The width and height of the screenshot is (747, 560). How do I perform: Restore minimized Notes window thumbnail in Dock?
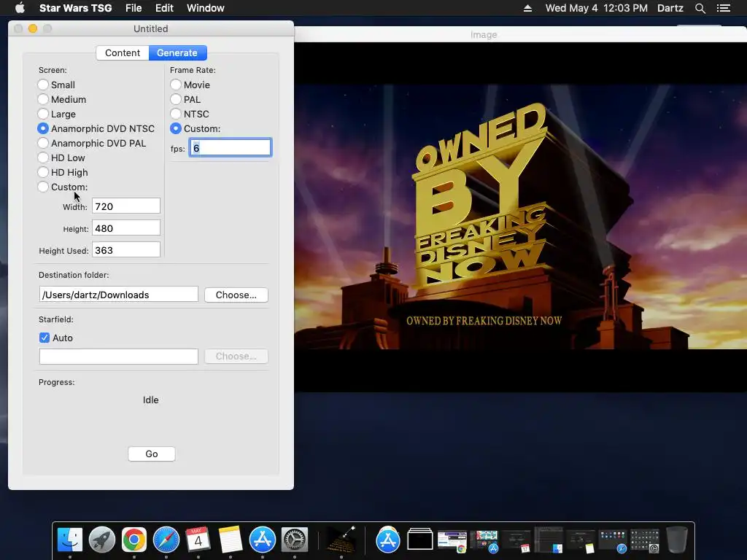(580, 541)
